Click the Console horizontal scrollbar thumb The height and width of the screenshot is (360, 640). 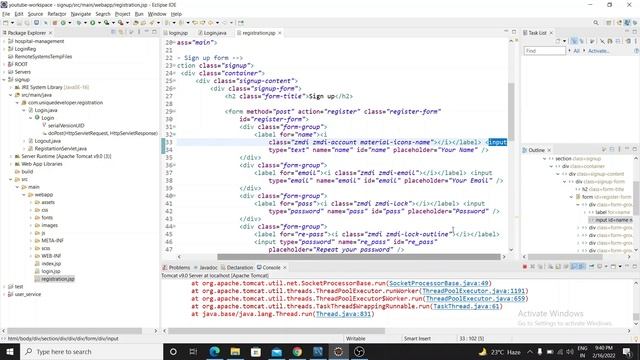[276, 331]
